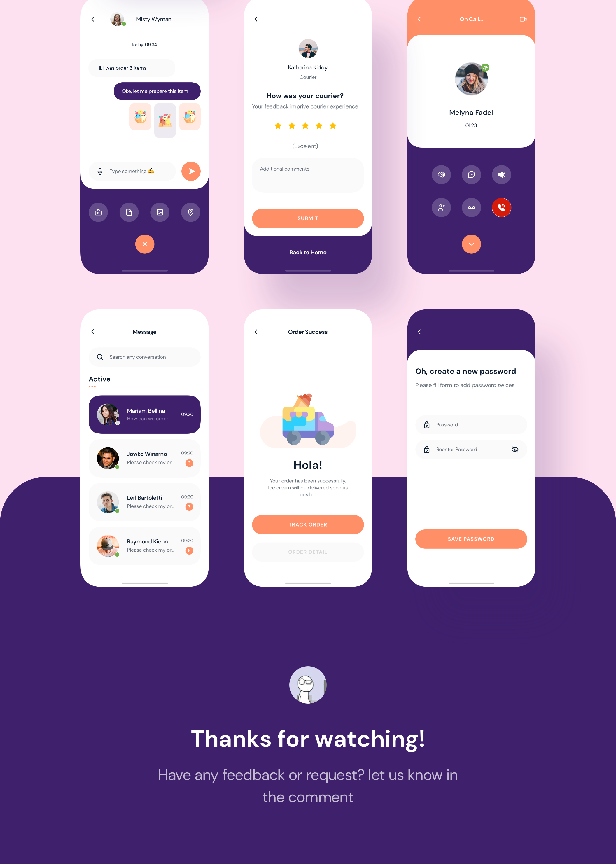Tap the document icon in chat toolbar
Image resolution: width=616 pixels, height=864 pixels.
129,212
